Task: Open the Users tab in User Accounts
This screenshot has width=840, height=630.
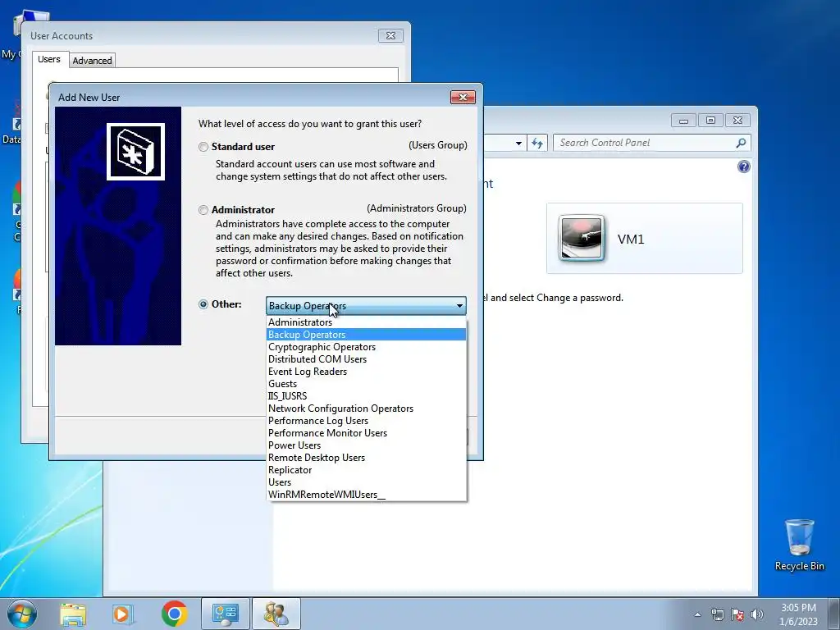Action: (48, 59)
